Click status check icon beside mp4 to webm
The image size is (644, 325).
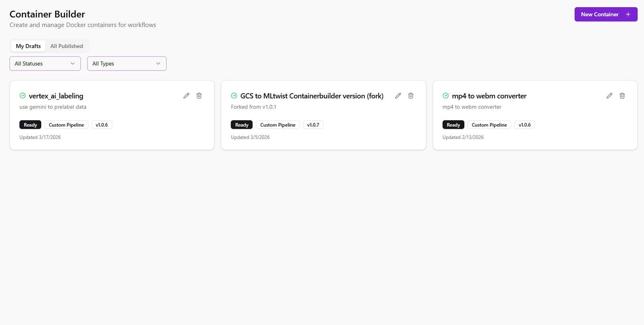point(446,96)
